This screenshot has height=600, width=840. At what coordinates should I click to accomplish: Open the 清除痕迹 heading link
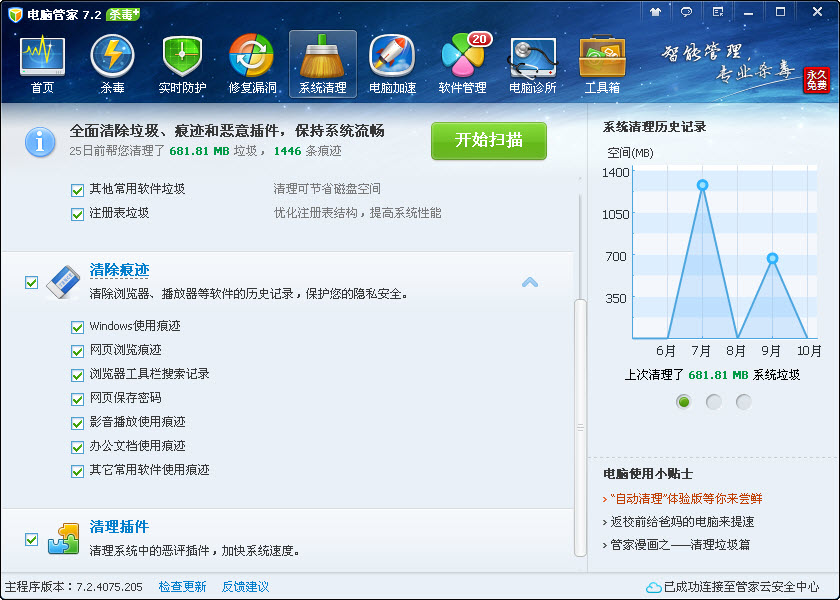[119, 269]
